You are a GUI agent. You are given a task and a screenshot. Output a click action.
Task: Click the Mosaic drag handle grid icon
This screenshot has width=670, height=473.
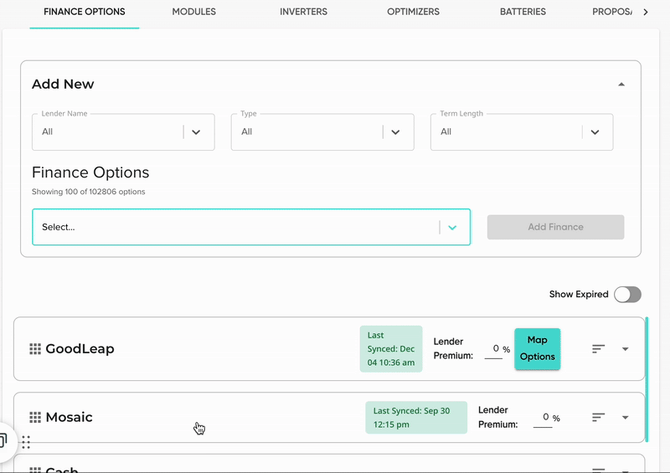click(x=35, y=417)
